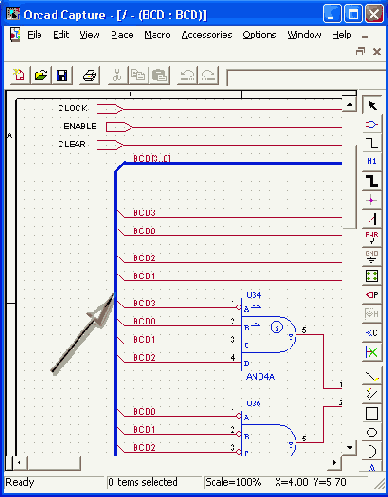This screenshot has width=388, height=497.
Task: Select the Place Ellipse tool
Action: click(372, 433)
